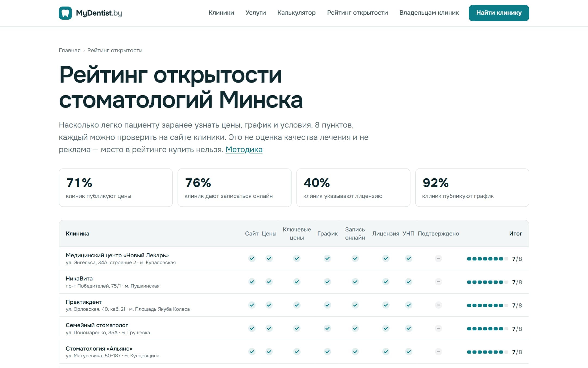
Task: Click the 7/8 score for Стоматология «Альянс»
Action: [x=517, y=352]
